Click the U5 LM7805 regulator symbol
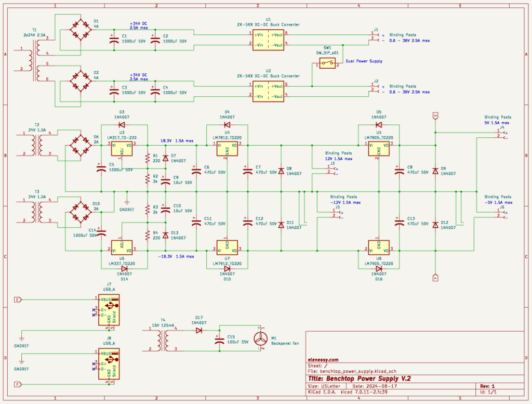Image resolution: width=532 pixels, height=404 pixels. click(379, 148)
